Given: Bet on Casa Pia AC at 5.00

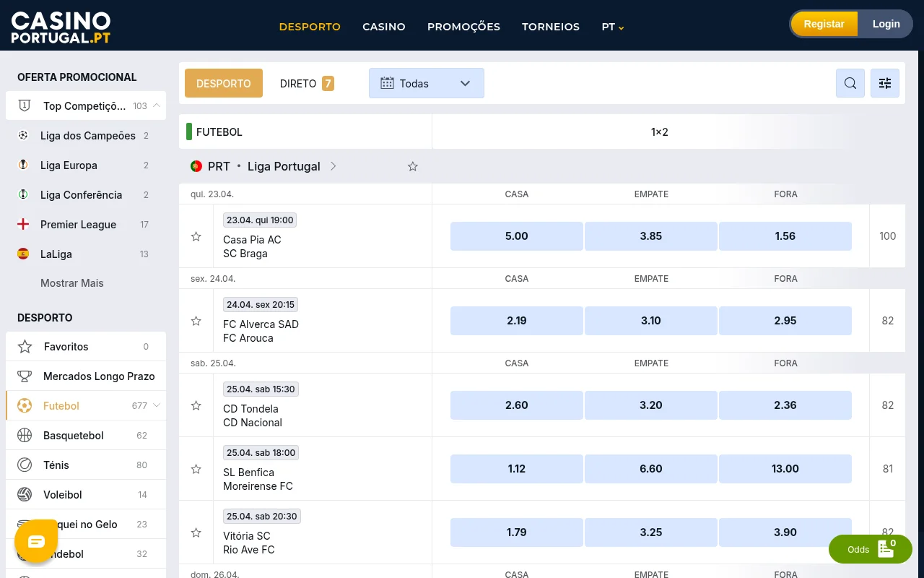Looking at the screenshot, I should coord(517,236).
